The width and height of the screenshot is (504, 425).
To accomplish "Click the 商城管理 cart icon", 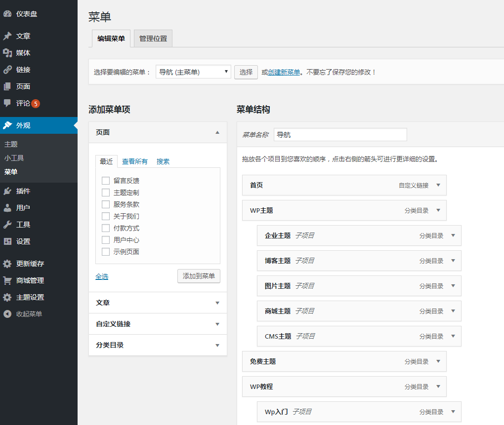I will [7, 280].
